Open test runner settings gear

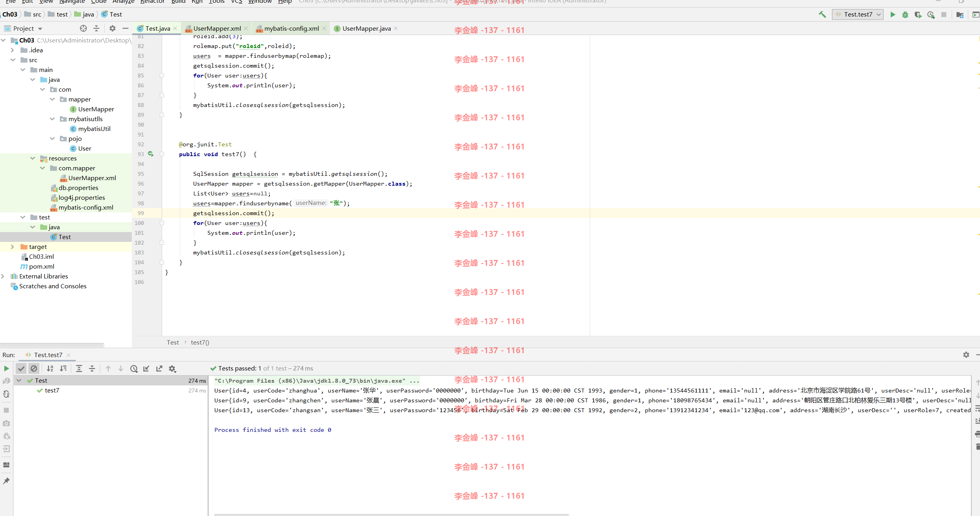[172, 369]
